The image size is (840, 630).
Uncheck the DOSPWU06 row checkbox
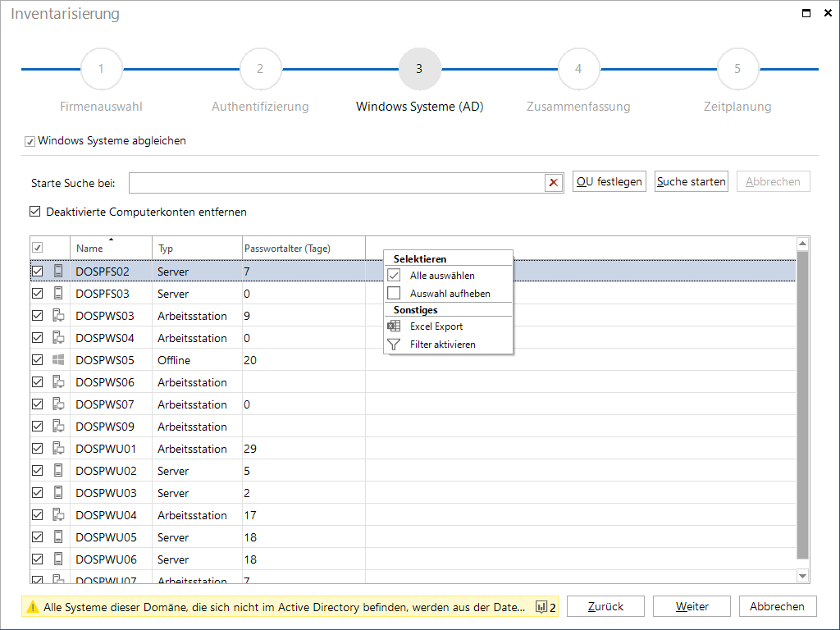pyautogui.click(x=37, y=559)
